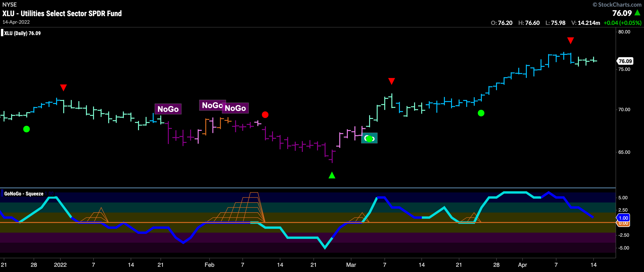Click the 76.09 price tag on the price axis
Image resolution: width=644 pixels, height=272 pixels.
point(625,61)
